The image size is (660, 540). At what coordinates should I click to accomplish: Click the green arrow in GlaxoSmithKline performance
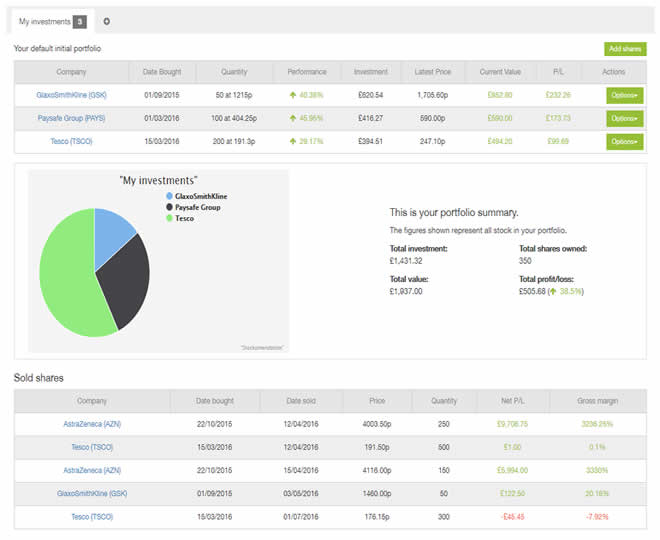[x=292, y=95]
